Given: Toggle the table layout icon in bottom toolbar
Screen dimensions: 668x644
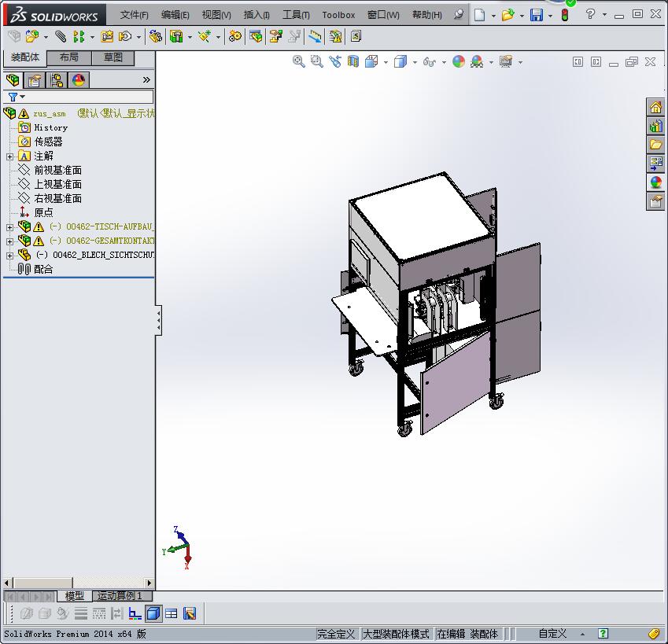Looking at the screenshot, I should point(172,613).
